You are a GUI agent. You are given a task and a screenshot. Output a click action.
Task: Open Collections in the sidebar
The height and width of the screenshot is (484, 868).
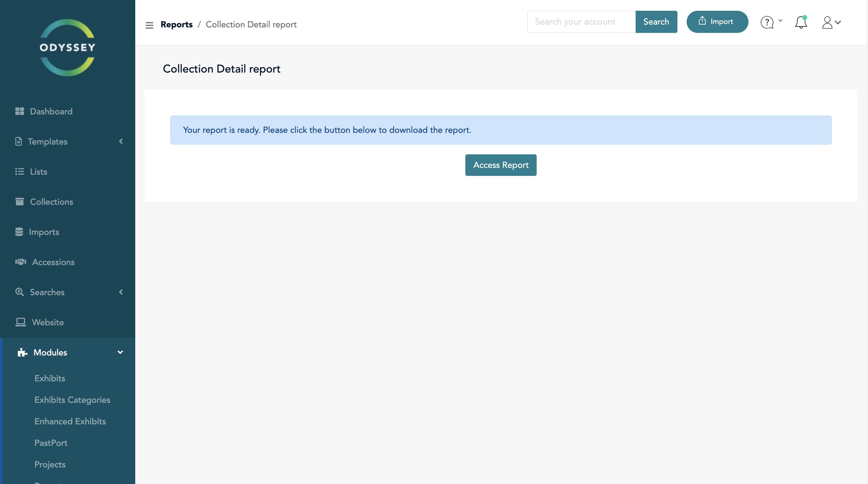coord(51,201)
